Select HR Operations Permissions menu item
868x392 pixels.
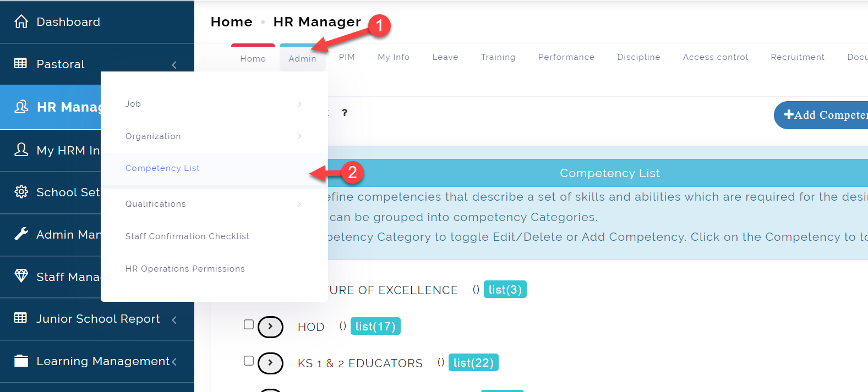pos(185,269)
